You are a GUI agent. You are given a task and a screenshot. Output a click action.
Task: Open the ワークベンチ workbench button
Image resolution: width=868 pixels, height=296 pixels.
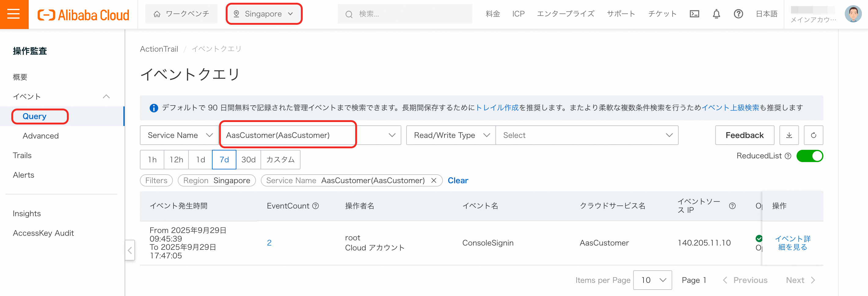coord(181,14)
